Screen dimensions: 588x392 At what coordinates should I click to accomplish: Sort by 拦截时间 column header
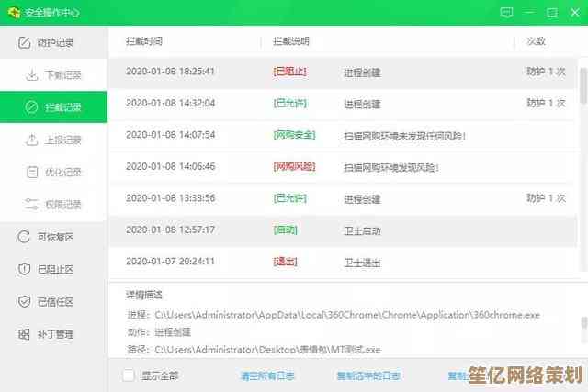point(143,41)
